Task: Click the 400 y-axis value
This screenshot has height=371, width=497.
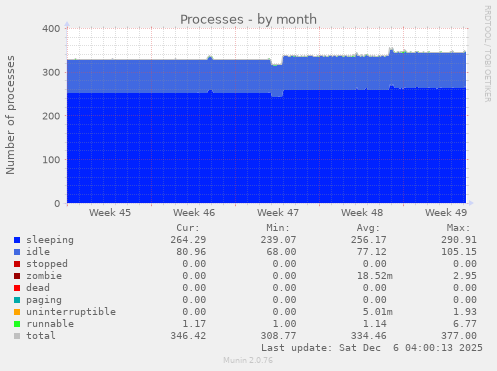Action: coord(51,29)
